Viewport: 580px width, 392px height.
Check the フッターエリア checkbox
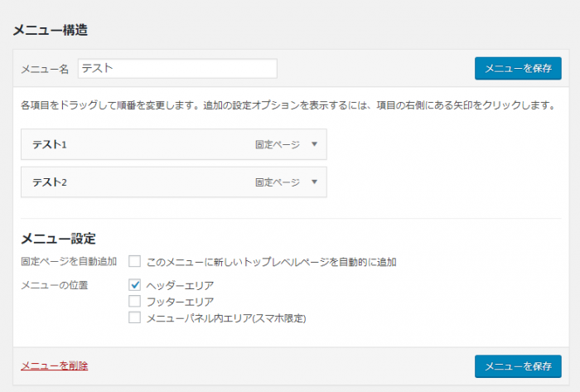tap(135, 301)
